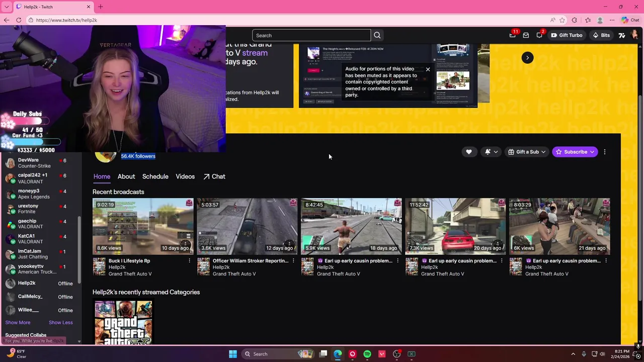Viewport: 644px width, 362px height.
Task: Click the browser address bar URL
Action: [66, 20]
